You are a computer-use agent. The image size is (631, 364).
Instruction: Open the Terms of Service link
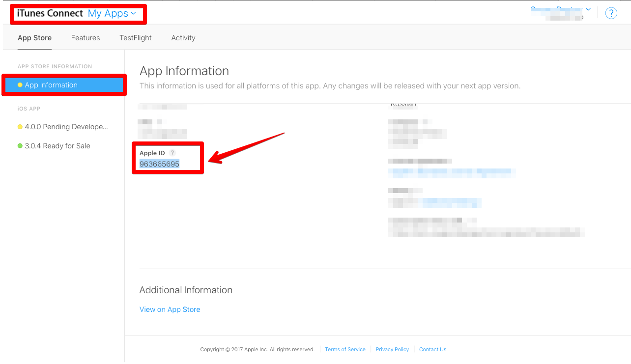click(x=345, y=350)
